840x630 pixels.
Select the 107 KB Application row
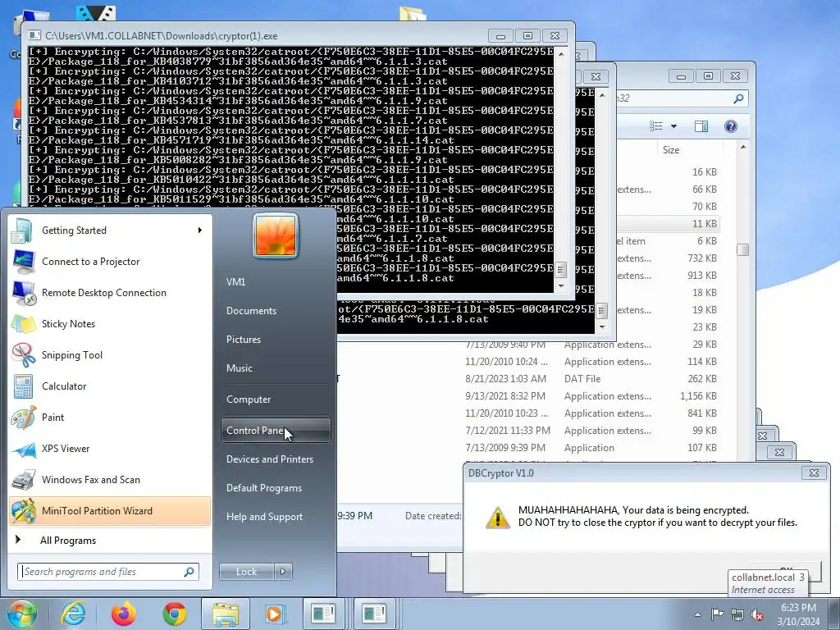(589, 447)
